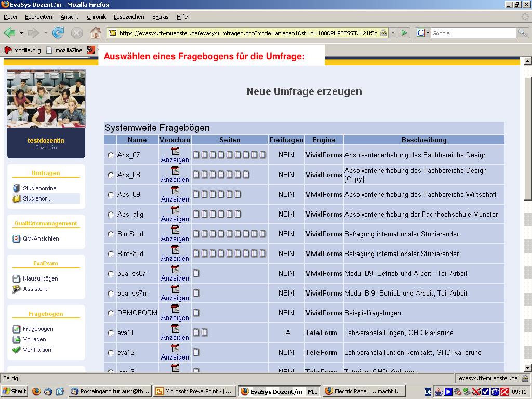This screenshot has height=399, width=532.
Task: Open the Back button history dropdown arrow
Action: [x=21, y=33]
